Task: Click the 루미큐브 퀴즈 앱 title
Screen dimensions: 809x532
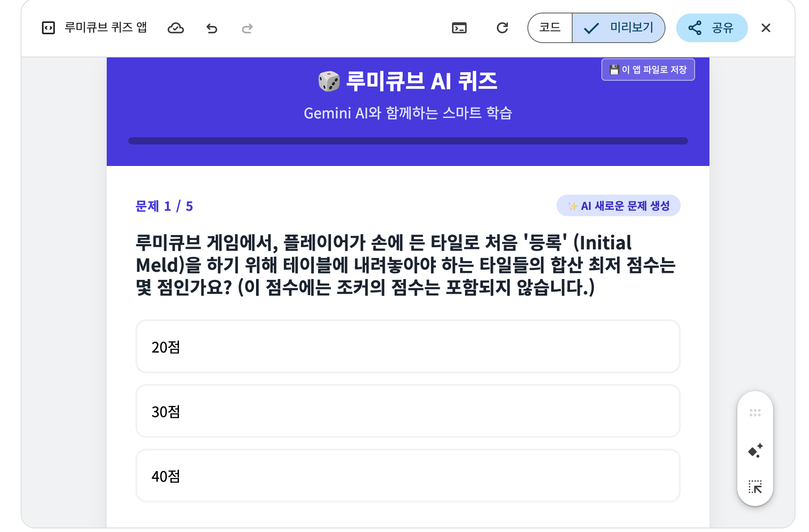Action: pyautogui.click(x=106, y=28)
